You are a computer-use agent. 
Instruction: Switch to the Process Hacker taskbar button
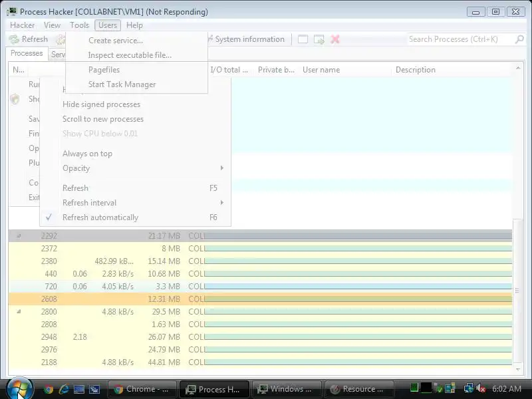coord(214,389)
